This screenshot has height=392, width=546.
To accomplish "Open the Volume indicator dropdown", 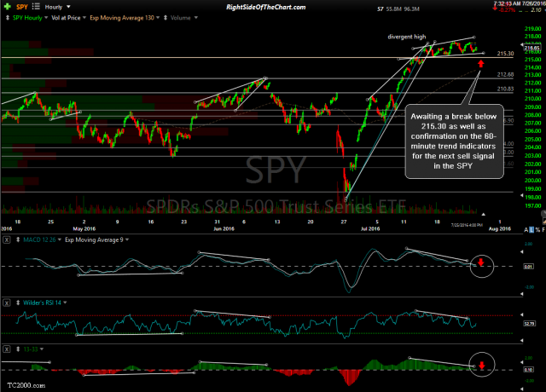I will click(196, 17).
